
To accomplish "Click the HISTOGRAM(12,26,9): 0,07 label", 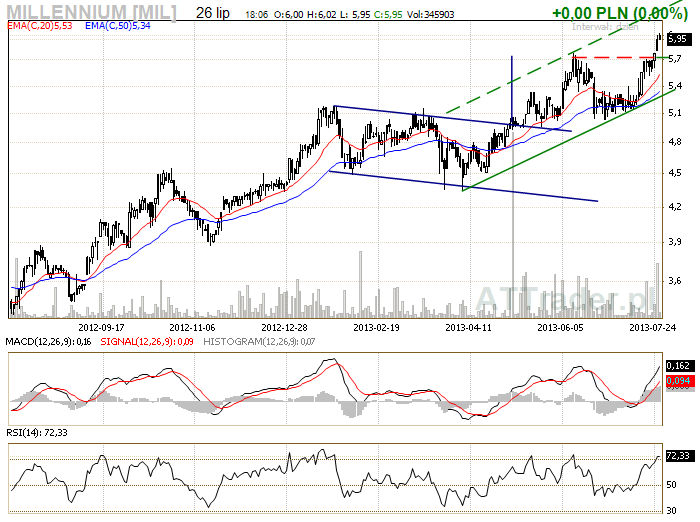I will click(259, 342).
